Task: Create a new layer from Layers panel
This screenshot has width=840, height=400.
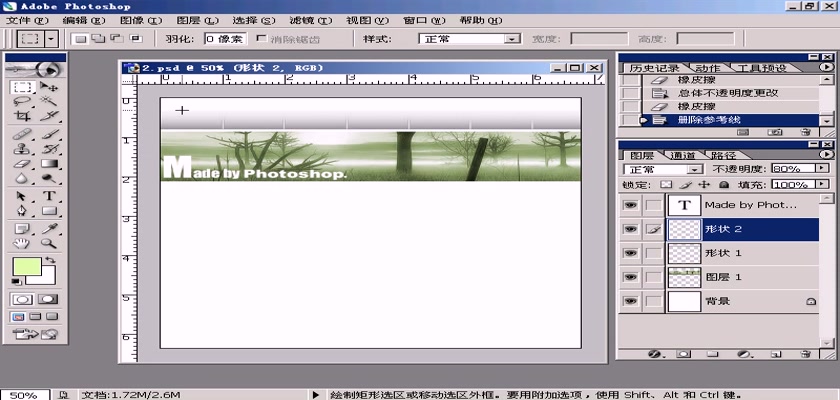Action: [775, 354]
